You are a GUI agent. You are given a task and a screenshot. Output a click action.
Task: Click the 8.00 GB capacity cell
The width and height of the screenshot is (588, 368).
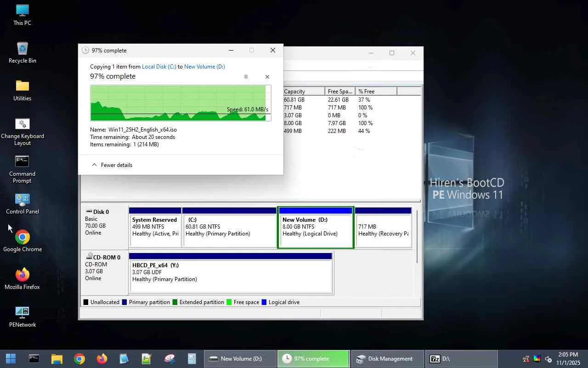293,123
